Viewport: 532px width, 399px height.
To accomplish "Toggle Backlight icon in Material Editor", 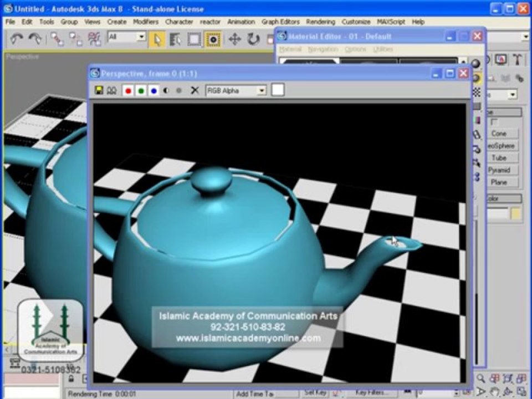I will click(476, 78).
